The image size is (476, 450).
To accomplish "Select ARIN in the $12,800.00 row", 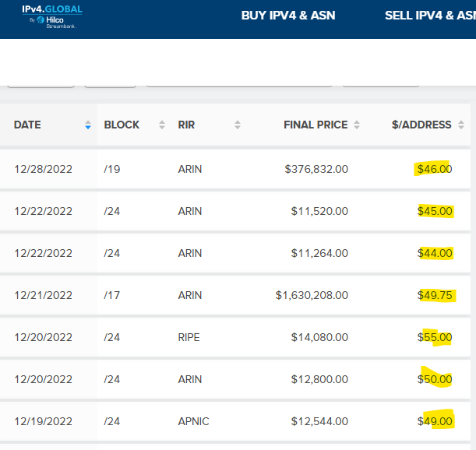I will 190,379.
